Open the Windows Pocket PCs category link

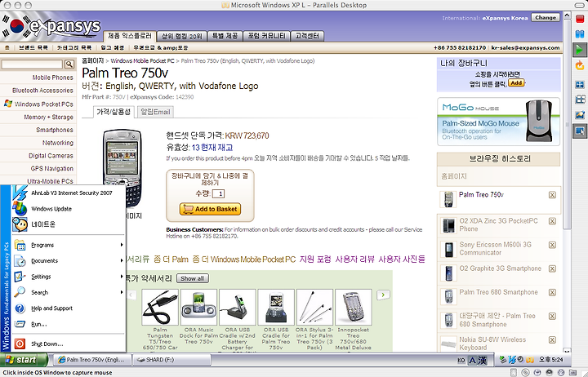(43, 104)
